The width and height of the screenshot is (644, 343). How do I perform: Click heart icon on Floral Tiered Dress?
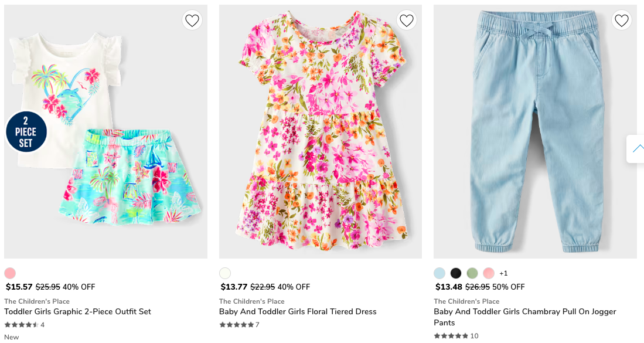click(407, 21)
